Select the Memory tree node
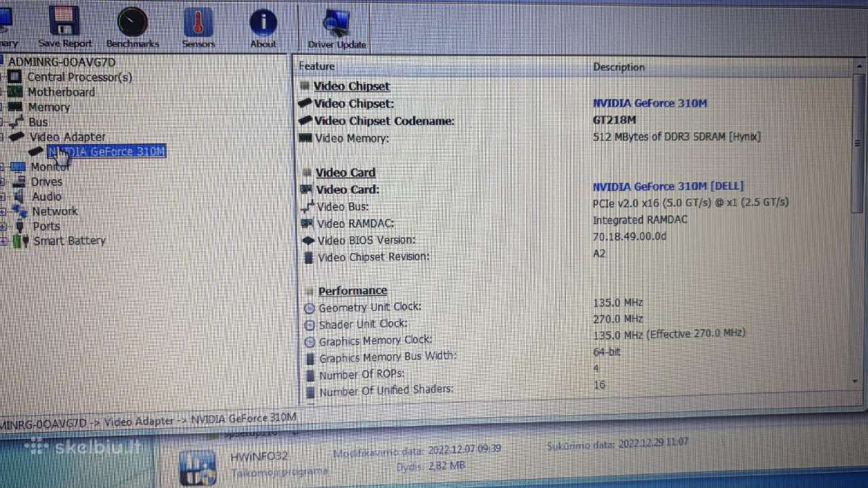868x488 pixels. click(49, 107)
